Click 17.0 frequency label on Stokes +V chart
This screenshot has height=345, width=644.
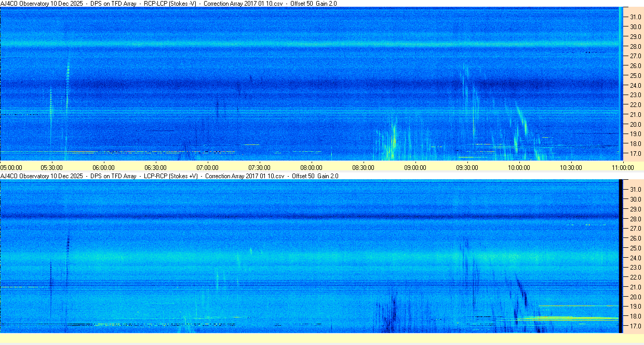[x=636, y=326]
